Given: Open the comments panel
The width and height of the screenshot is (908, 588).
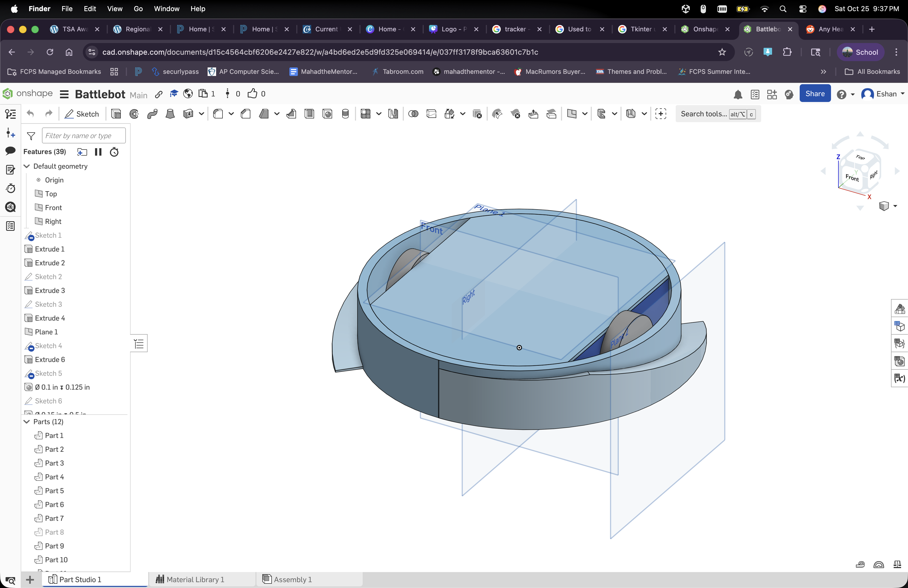Looking at the screenshot, I should click(x=10, y=151).
